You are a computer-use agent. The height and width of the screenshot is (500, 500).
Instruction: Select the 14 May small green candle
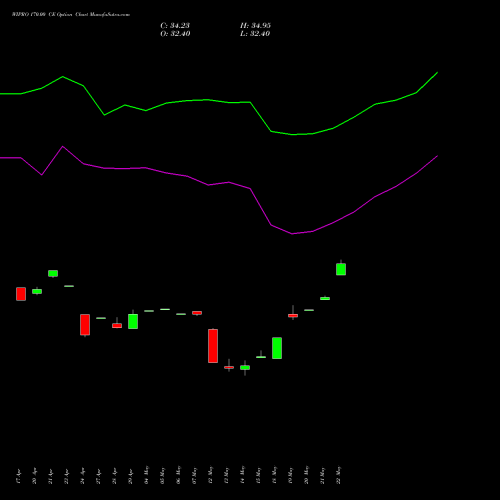coord(245,368)
